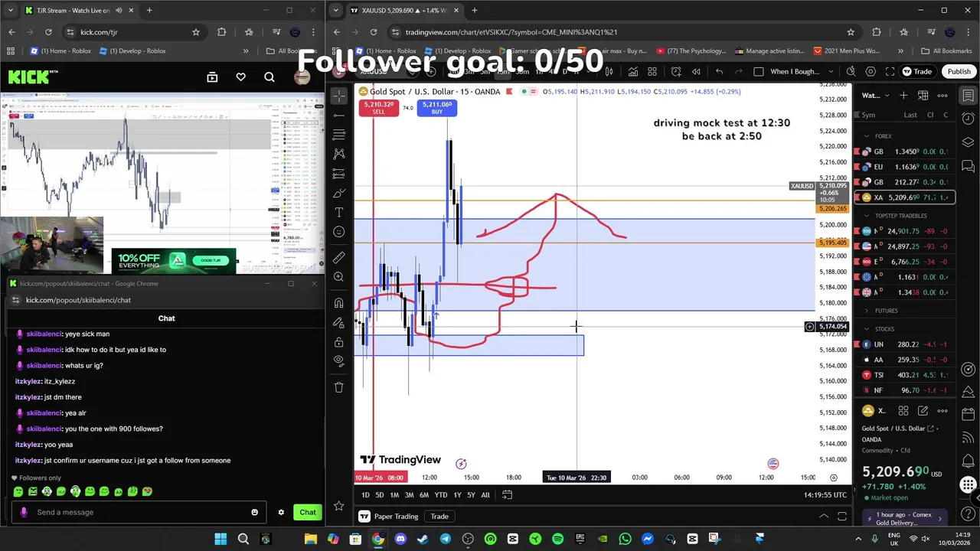Select the ruler measure tool
This screenshot has height=551, width=980.
tap(339, 257)
